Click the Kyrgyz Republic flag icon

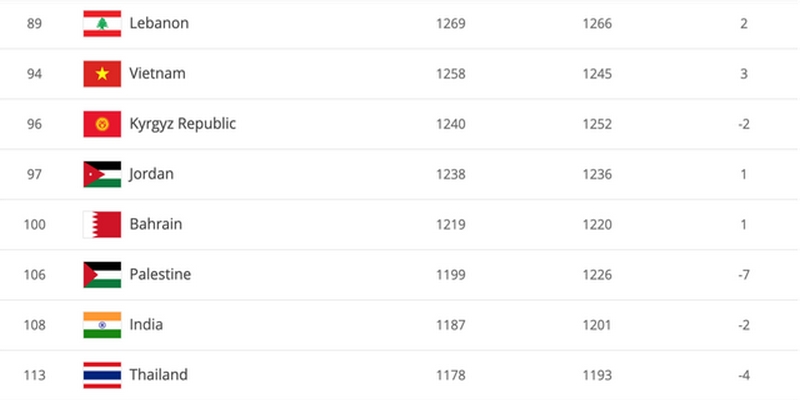point(102,124)
